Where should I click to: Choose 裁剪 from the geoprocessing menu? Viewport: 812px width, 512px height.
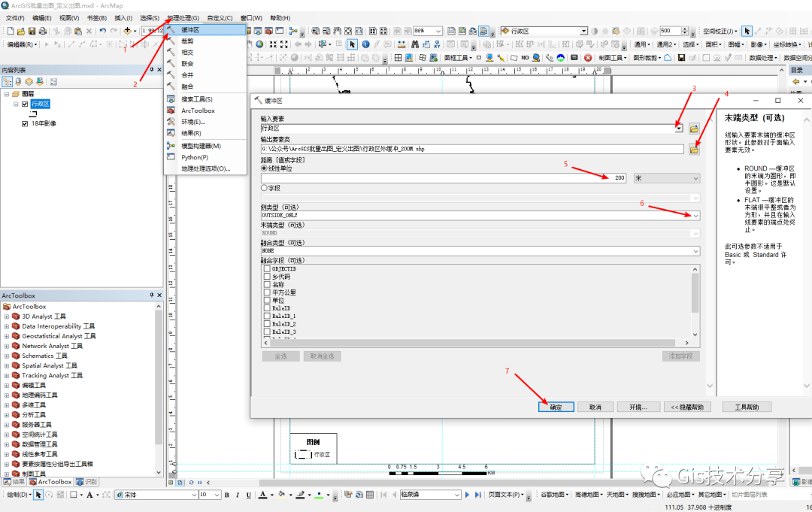point(205,41)
